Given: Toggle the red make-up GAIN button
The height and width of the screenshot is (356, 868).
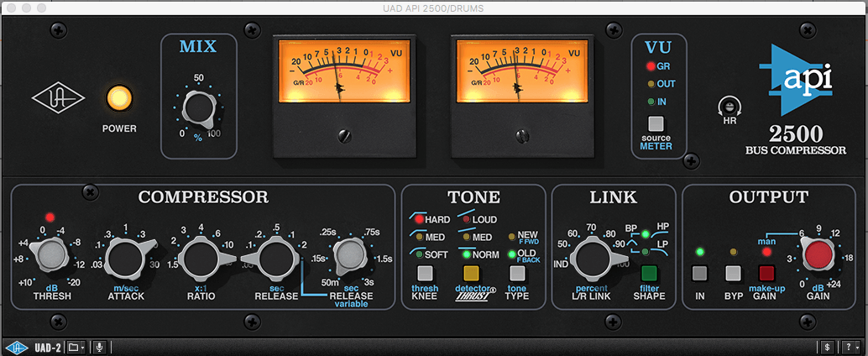Looking at the screenshot, I should [766, 274].
